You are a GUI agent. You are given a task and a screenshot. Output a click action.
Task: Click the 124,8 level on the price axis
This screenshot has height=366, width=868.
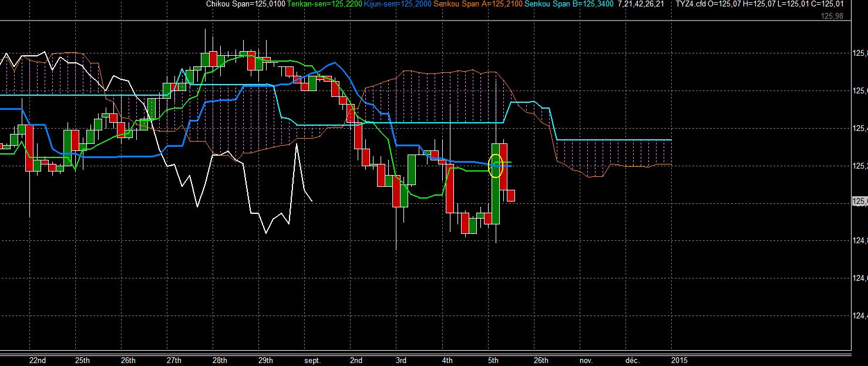(859, 240)
